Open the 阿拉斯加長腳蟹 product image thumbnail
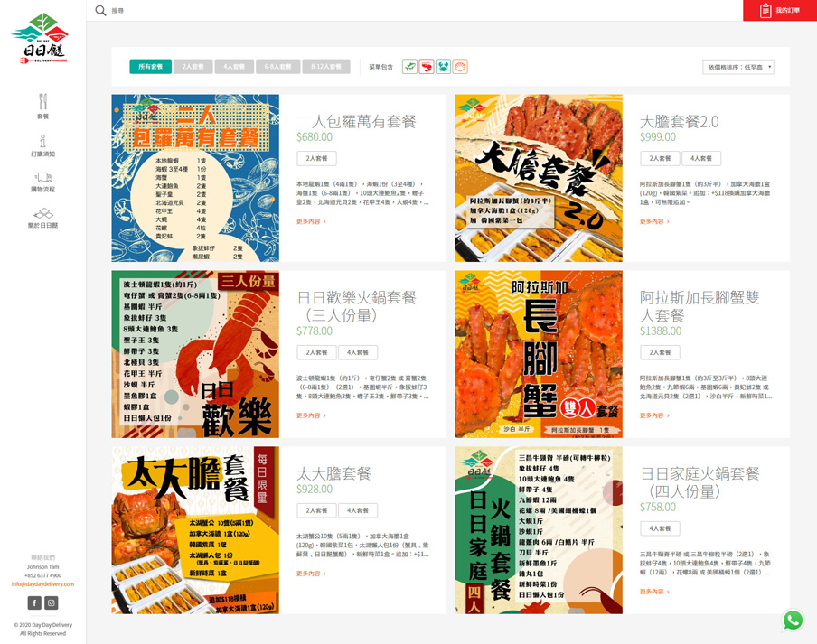 [539, 354]
